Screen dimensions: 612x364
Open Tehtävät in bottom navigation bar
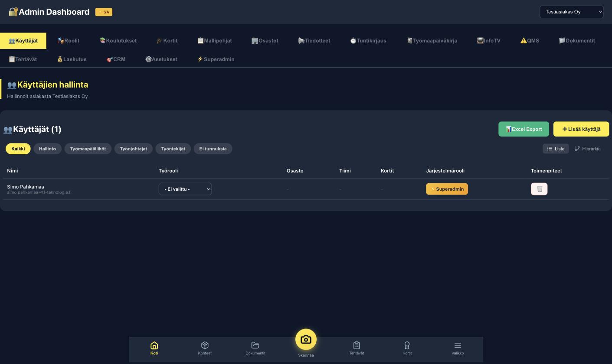(x=357, y=348)
